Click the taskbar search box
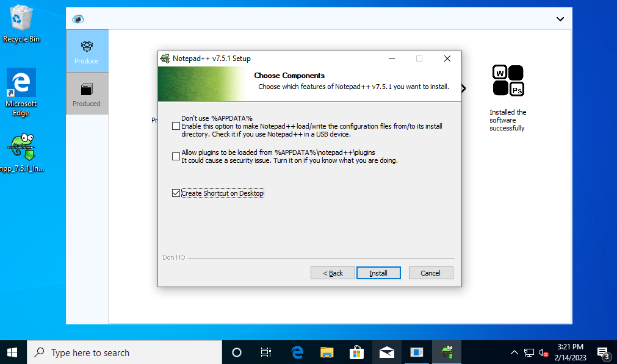The height and width of the screenshot is (364, 617). [x=124, y=352]
